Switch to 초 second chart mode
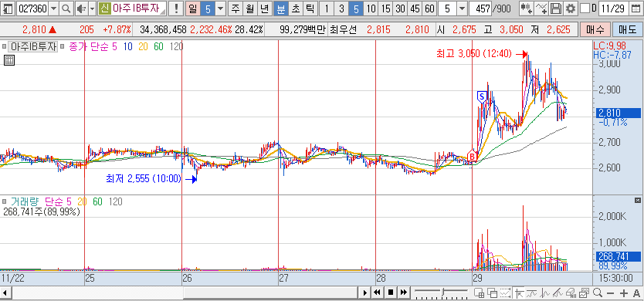 [x=296, y=8]
